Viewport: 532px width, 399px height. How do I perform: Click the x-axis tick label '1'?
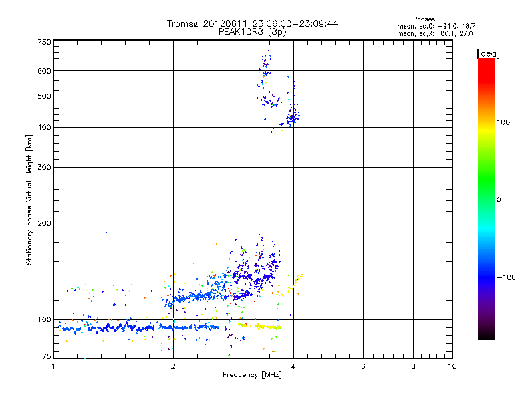click(53, 366)
